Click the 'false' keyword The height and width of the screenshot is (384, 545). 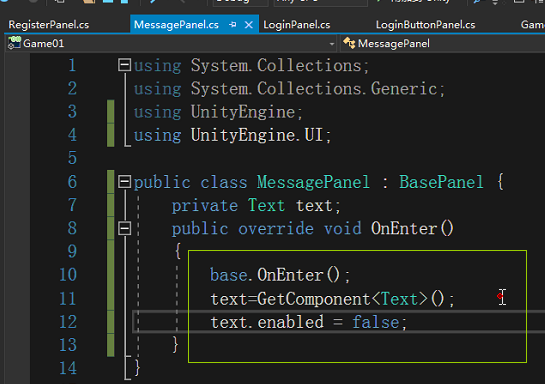[375, 322]
